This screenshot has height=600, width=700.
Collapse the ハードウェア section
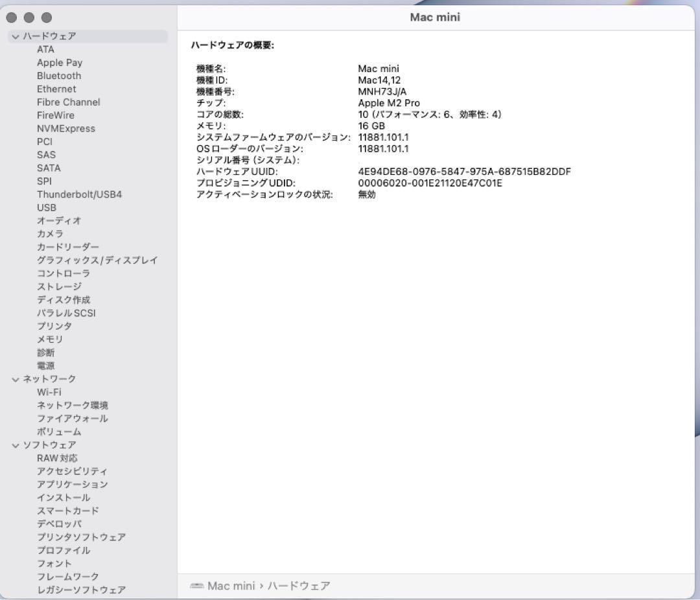coord(14,36)
